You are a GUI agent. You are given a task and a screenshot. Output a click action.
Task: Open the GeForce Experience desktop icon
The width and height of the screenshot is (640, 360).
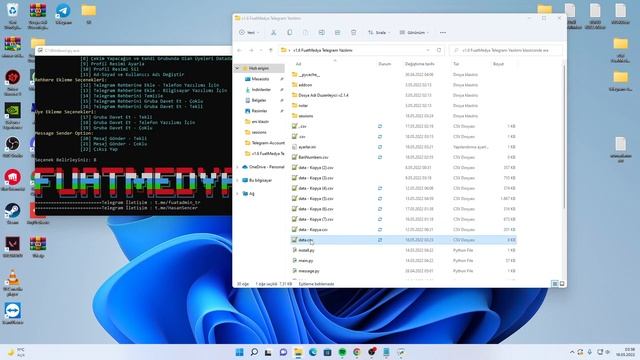click(x=12, y=116)
